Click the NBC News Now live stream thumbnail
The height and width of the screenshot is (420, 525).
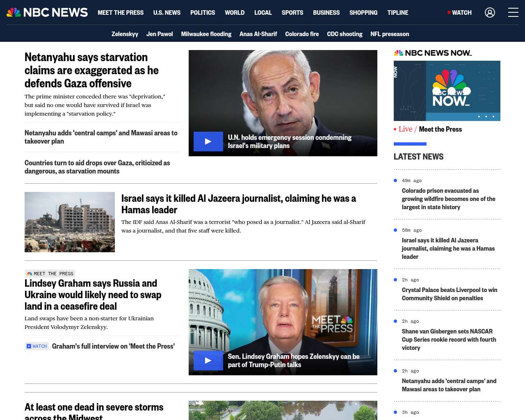447,91
